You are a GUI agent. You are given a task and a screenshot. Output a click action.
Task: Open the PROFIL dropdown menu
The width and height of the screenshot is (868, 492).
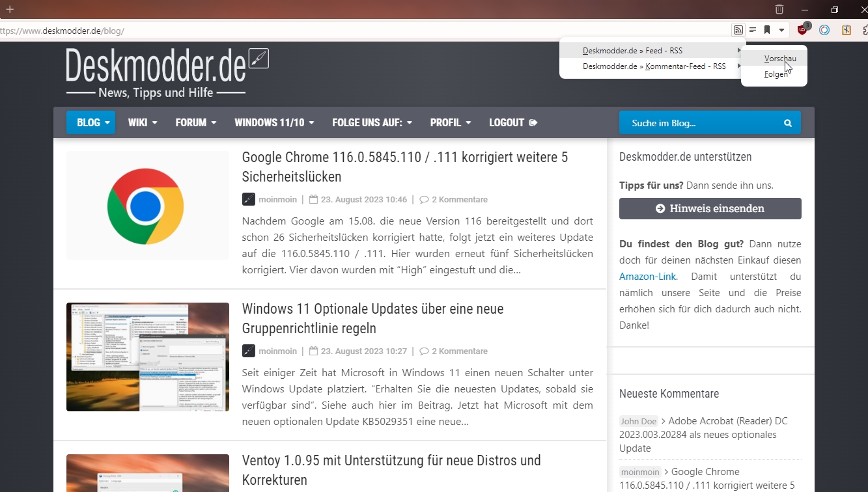pos(451,122)
